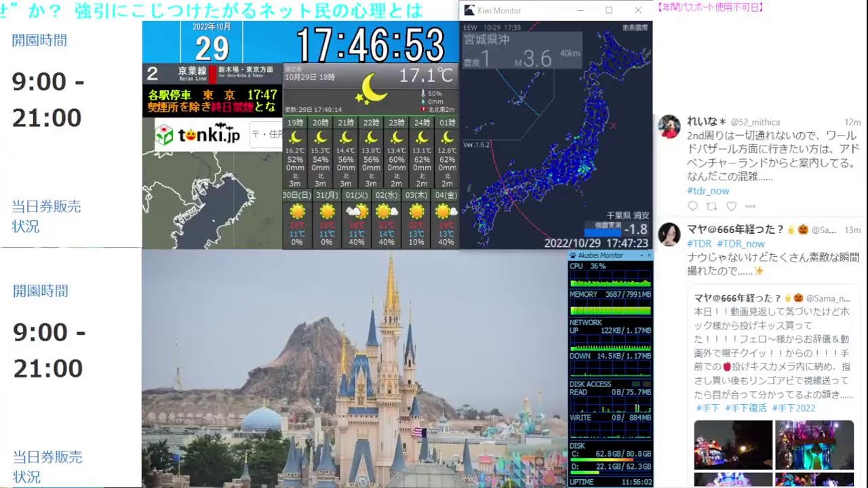The image size is (868, 488).
Task: Open top-right photo in quoted tweet
Action: [x=814, y=445]
